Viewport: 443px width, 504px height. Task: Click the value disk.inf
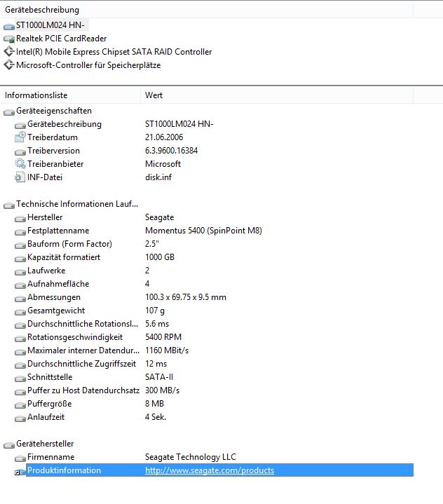pyautogui.click(x=158, y=177)
